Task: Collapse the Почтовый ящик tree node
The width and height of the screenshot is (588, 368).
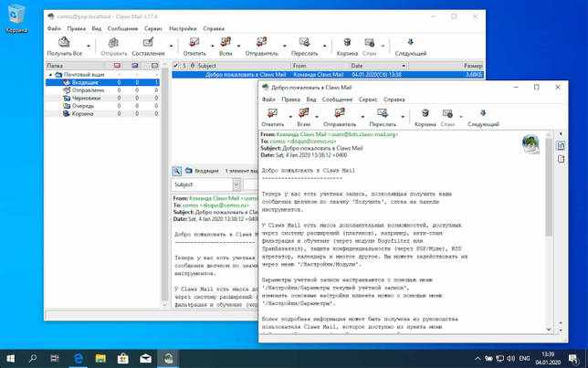Action: [50, 75]
